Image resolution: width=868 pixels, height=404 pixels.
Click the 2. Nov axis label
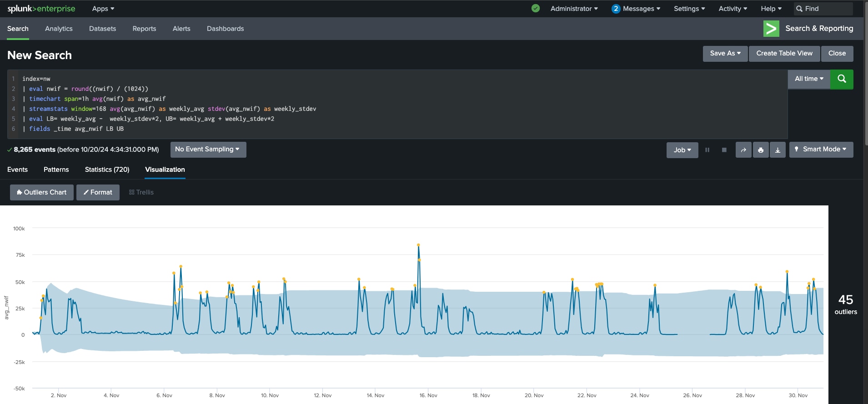(59, 395)
